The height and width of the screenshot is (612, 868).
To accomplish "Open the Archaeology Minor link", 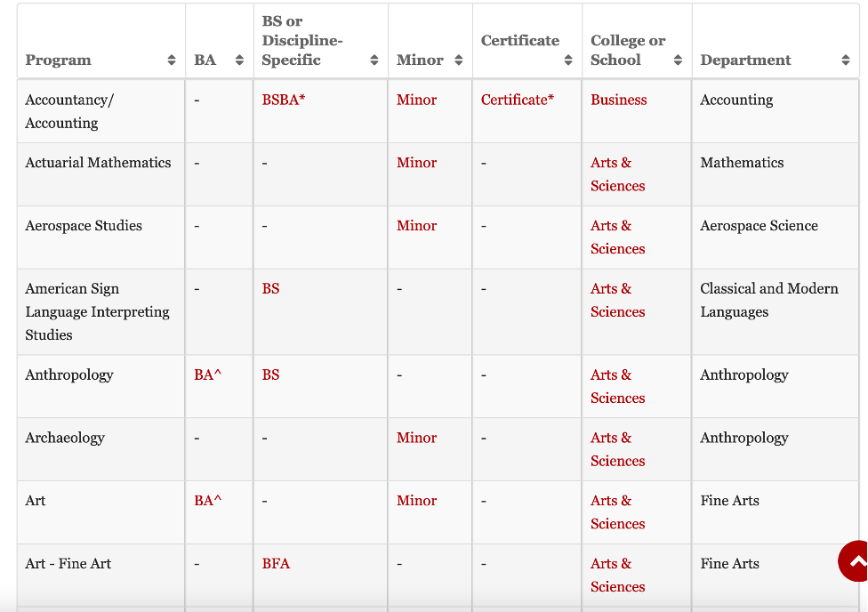I will pos(416,438).
